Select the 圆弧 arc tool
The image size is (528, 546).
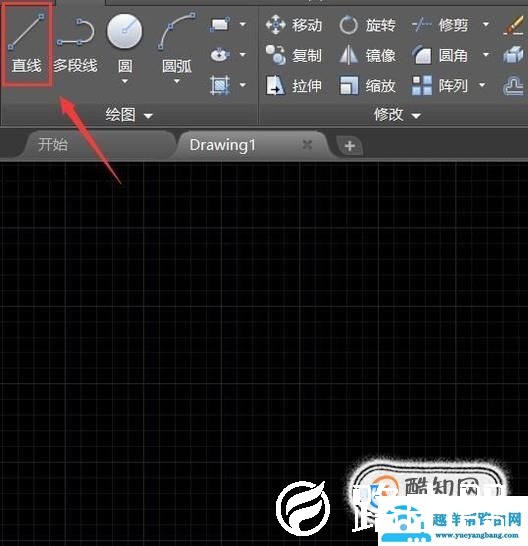click(177, 44)
